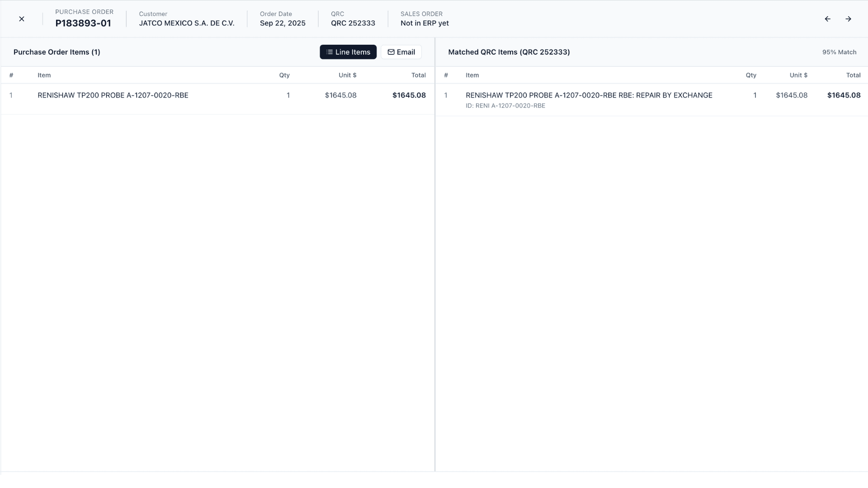The height and width of the screenshot is (488, 868).
Task: Click Total column header in purchase order table
Action: [418, 75]
